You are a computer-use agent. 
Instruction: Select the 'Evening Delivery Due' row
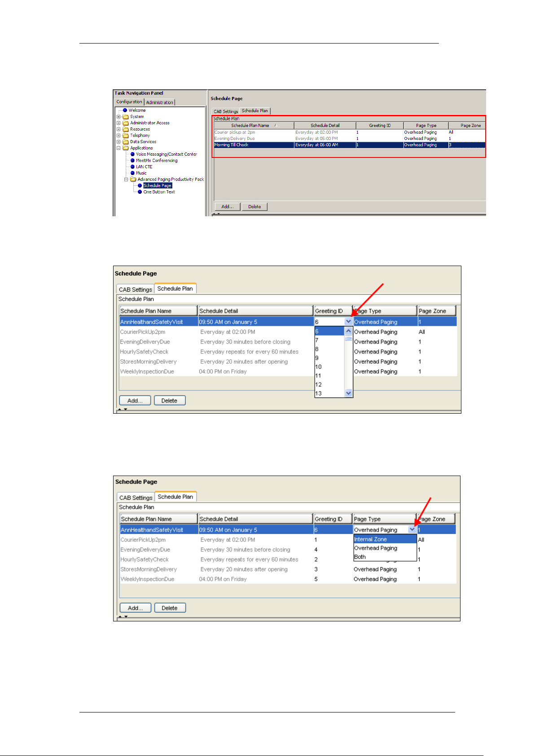coord(350,139)
